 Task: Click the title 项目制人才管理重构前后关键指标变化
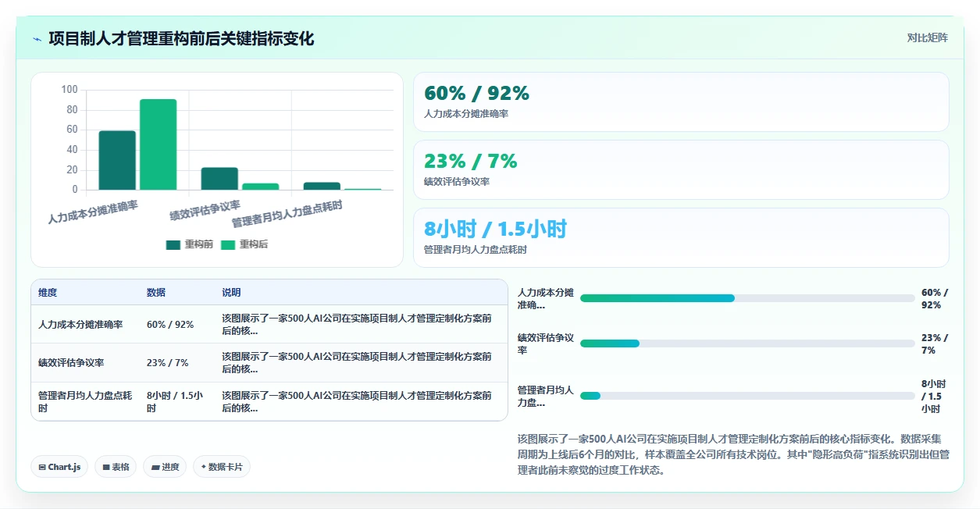click(181, 38)
